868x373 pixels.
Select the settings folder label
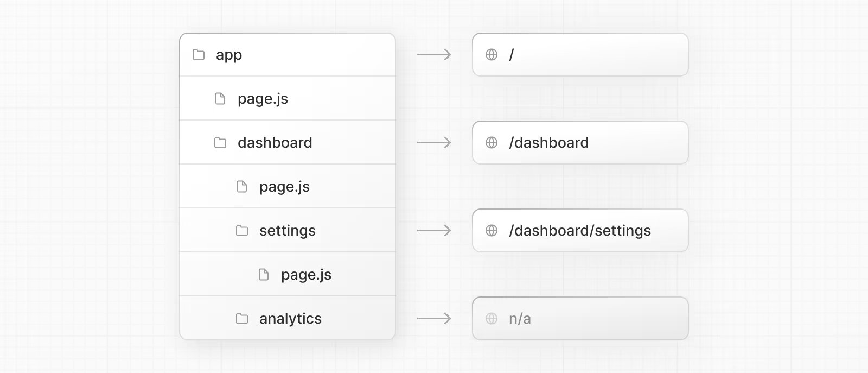click(287, 231)
